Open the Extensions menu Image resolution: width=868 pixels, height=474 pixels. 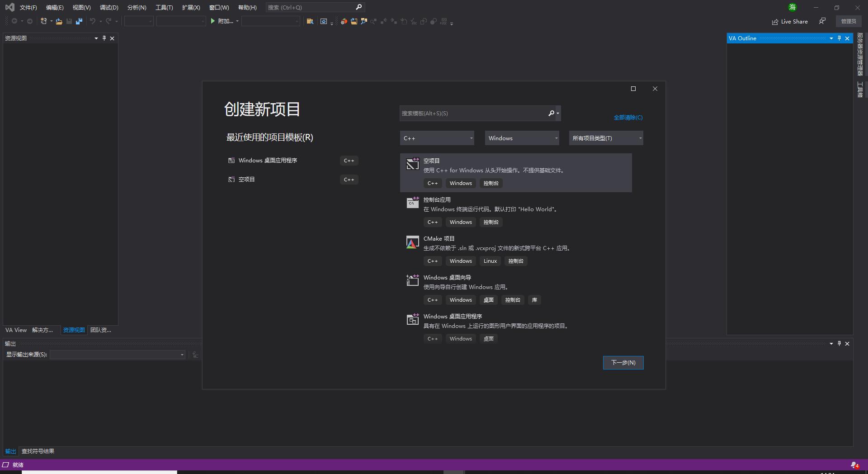(x=191, y=7)
